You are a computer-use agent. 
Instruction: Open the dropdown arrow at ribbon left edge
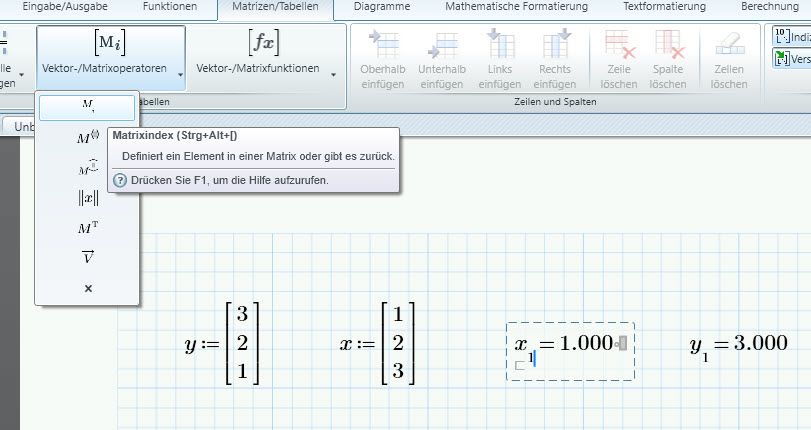[22, 76]
